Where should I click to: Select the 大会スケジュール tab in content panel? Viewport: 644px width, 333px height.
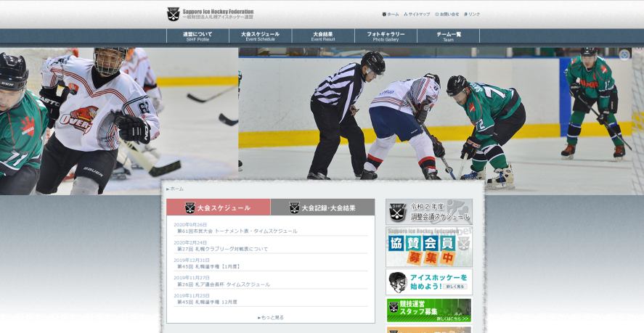pyautogui.click(x=218, y=207)
